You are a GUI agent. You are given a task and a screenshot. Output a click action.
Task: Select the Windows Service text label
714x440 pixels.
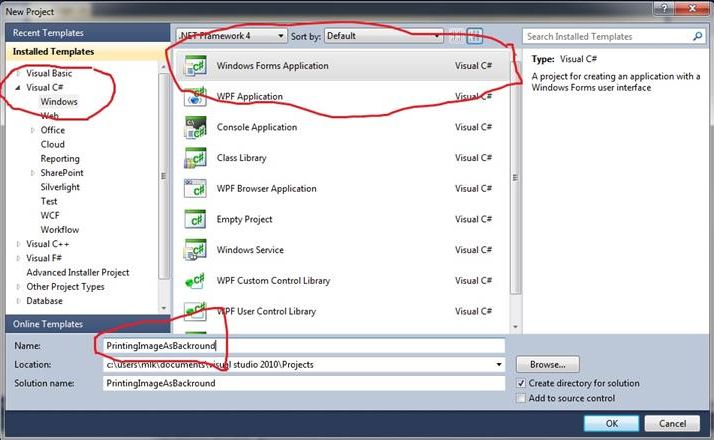click(250, 250)
